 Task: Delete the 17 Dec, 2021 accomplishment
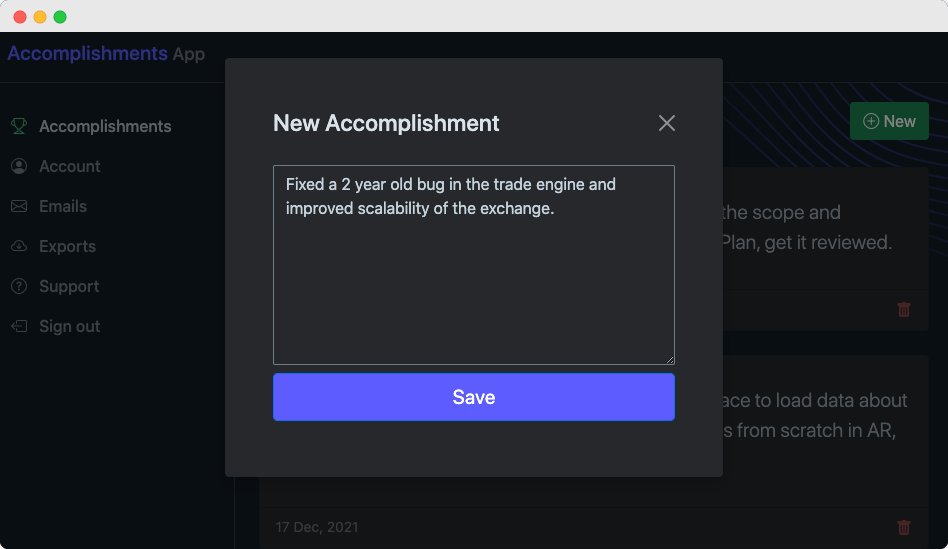pos(904,527)
